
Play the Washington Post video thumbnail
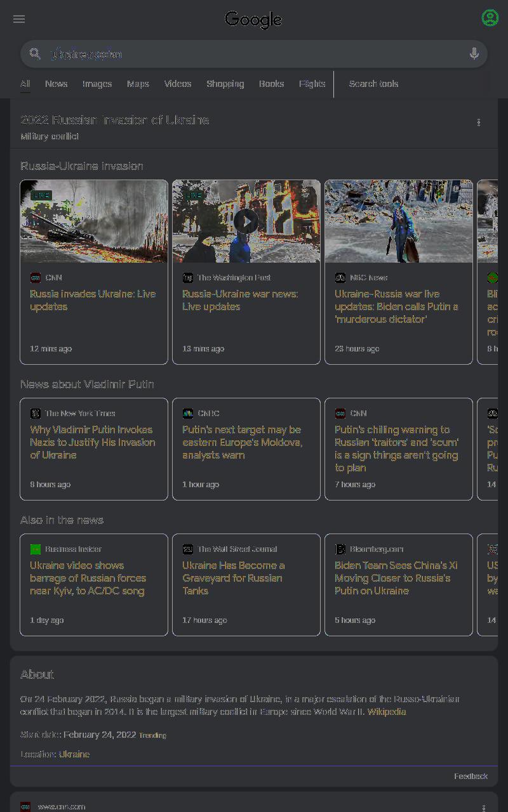click(x=246, y=221)
